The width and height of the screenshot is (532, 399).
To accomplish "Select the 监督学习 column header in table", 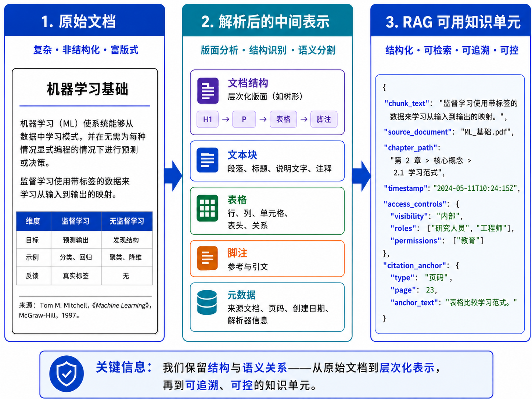I will [76, 221].
